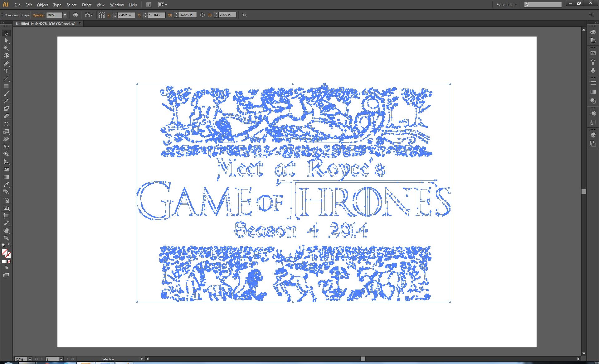Viewport: 599px width, 364px height.
Task: Choose the Eyedropper tool
Action: click(6, 184)
